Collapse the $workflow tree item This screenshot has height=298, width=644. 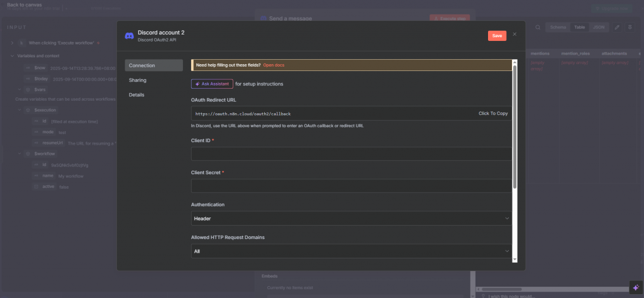(x=19, y=154)
